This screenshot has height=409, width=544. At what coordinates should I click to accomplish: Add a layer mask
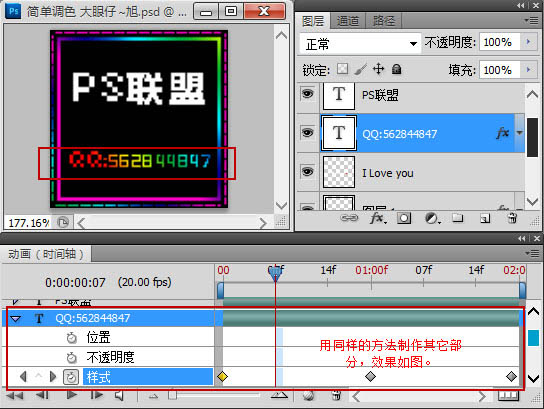404,218
